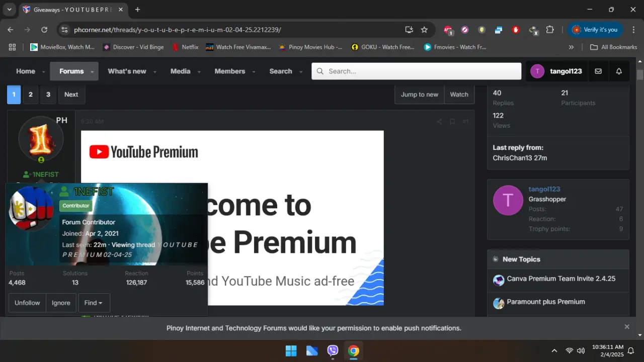Open the What's new menu item
The image size is (644, 362).
point(127,71)
